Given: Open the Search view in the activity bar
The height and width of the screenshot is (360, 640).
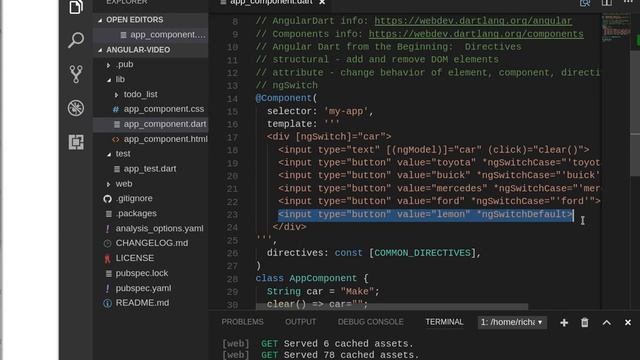Looking at the screenshot, I should point(76,40).
